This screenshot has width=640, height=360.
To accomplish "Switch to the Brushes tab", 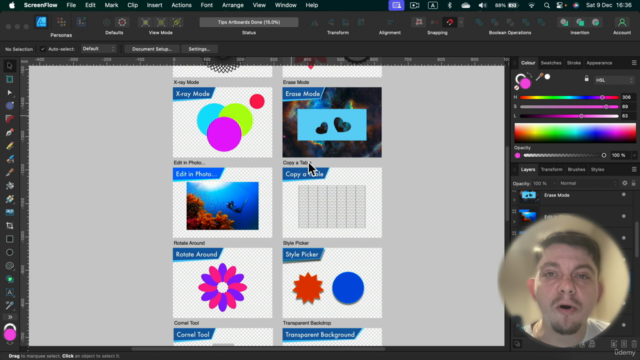I will 576,169.
